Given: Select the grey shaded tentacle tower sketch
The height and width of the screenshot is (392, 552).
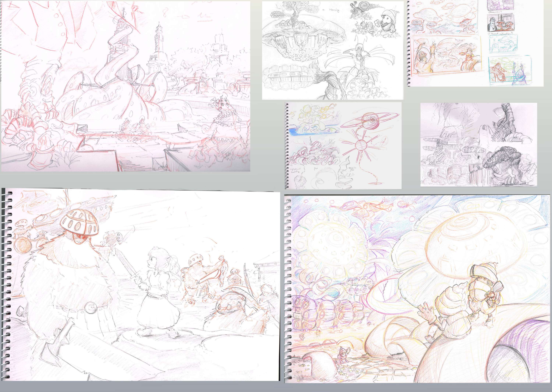Looking at the screenshot, I should [x=479, y=144].
